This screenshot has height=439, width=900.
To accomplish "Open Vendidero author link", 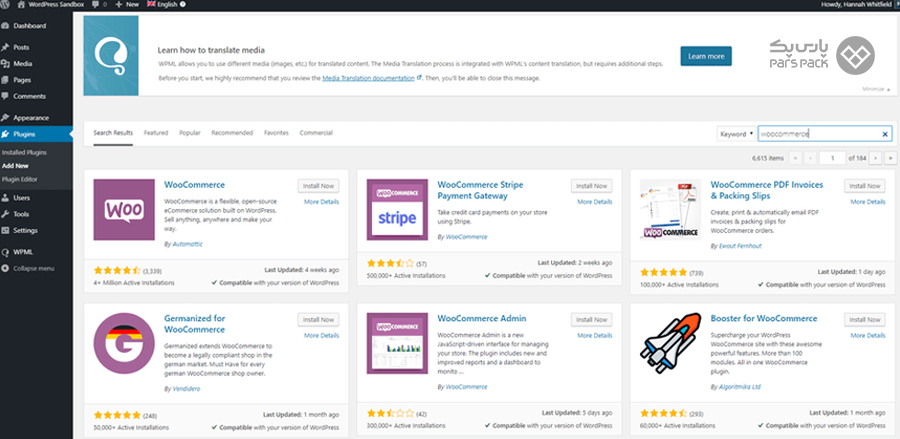I will pyautogui.click(x=187, y=389).
